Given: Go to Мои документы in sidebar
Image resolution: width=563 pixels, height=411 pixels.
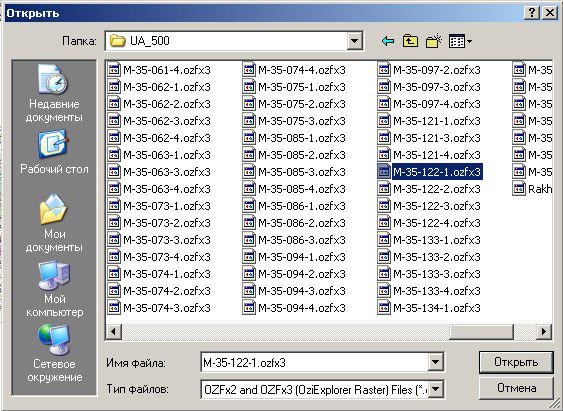Looking at the screenshot, I should point(54,224).
